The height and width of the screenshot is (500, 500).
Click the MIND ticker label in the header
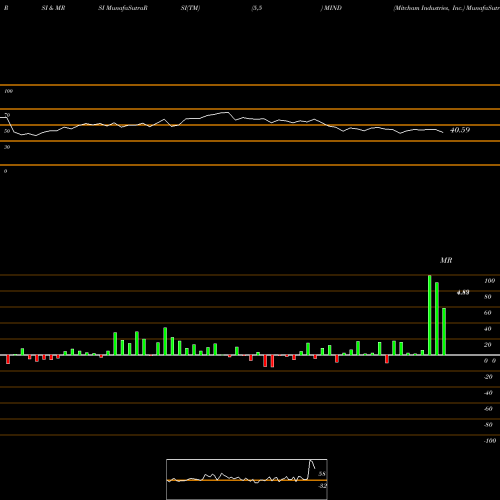[x=333, y=8]
